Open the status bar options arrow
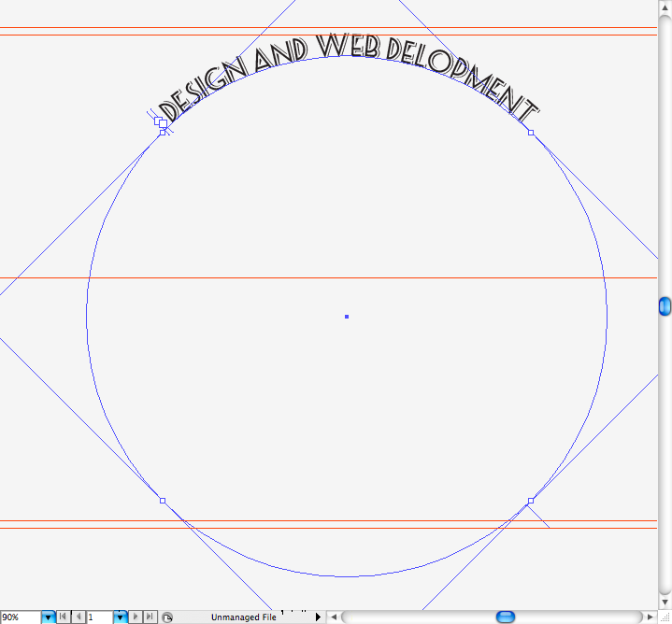This screenshot has width=672, height=624. (318, 617)
